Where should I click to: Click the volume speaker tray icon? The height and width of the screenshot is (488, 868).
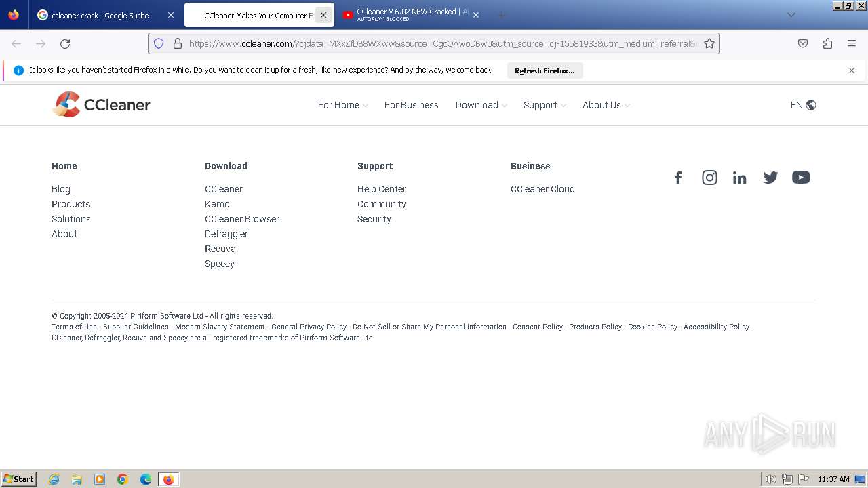770,479
